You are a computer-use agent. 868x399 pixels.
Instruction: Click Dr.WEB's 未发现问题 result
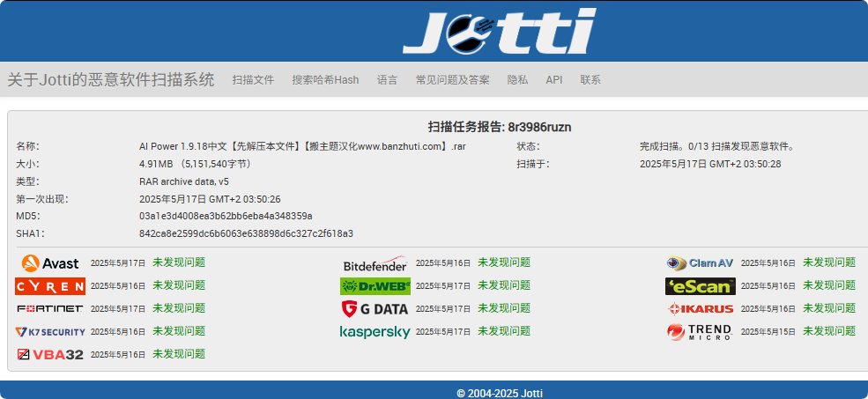click(x=504, y=285)
